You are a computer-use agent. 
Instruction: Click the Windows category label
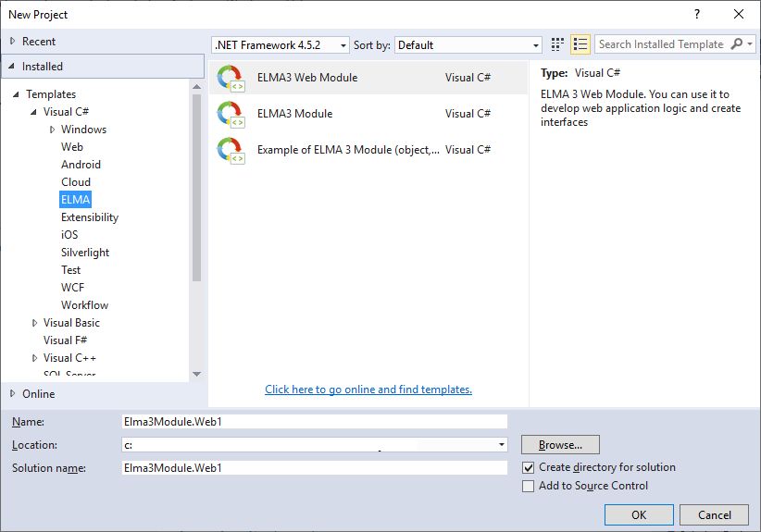(x=83, y=130)
